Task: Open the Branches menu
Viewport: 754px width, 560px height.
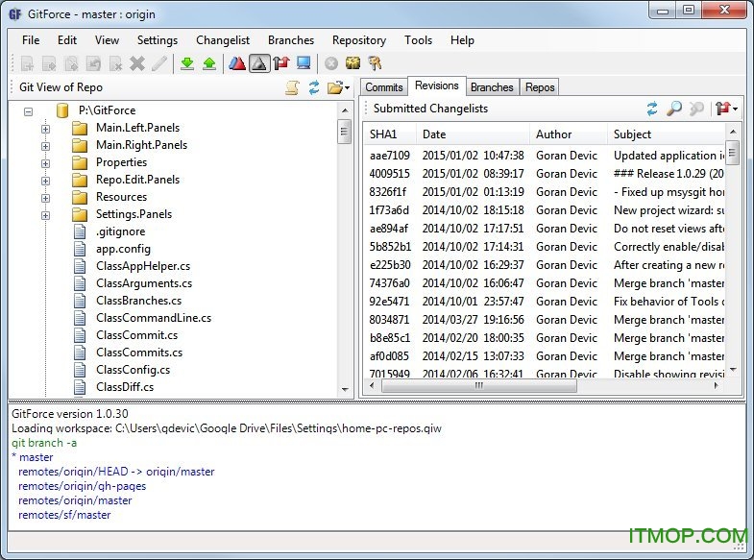Action: click(x=291, y=40)
